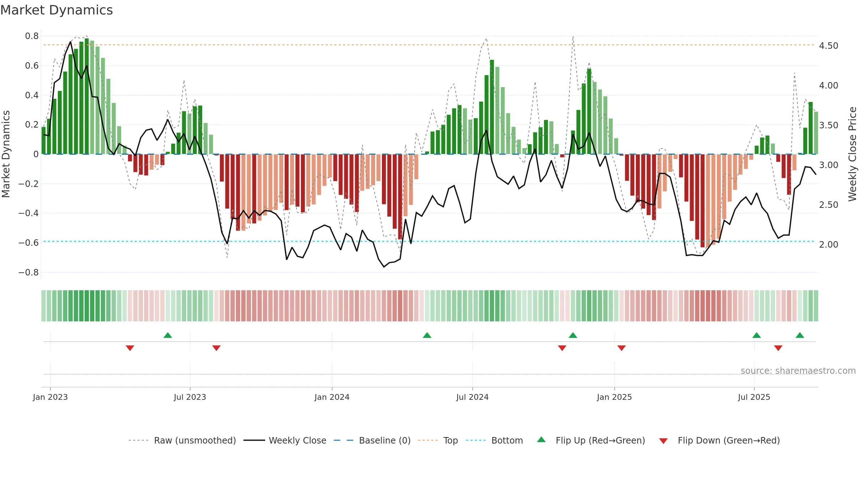Click the 2.00 tick on the right axis

coord(829,245)
